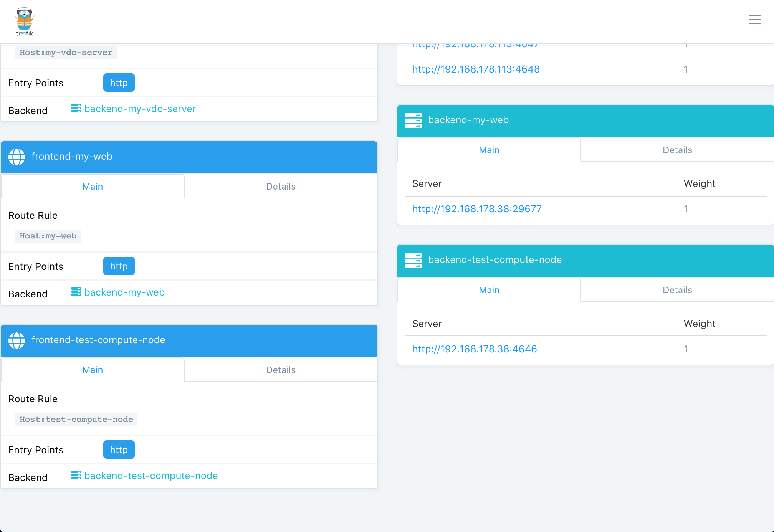Click the backend-my-web card title
Screen dimensions: 774x532
tap(468, 120)
